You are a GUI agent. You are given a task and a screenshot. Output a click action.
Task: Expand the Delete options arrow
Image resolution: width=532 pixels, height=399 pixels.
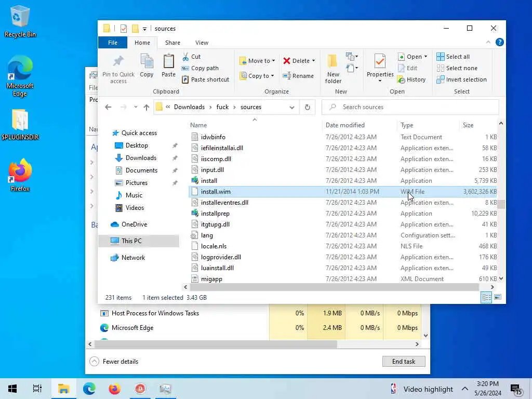click(x=313, y=61)
